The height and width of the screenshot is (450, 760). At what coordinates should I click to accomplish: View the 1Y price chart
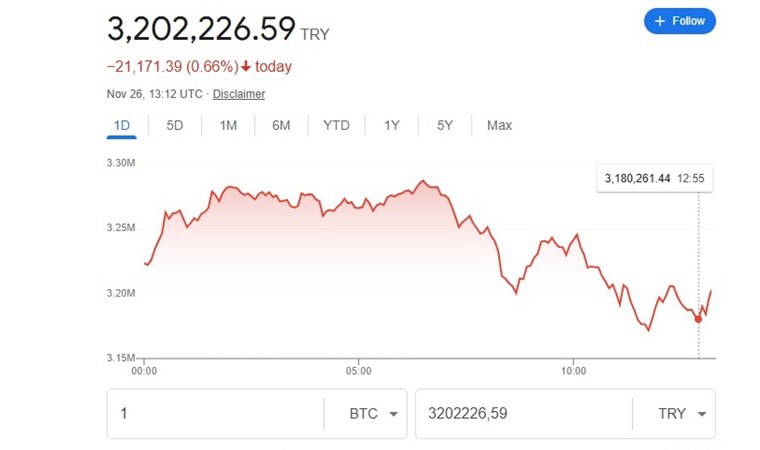click(x=392, y=125)
